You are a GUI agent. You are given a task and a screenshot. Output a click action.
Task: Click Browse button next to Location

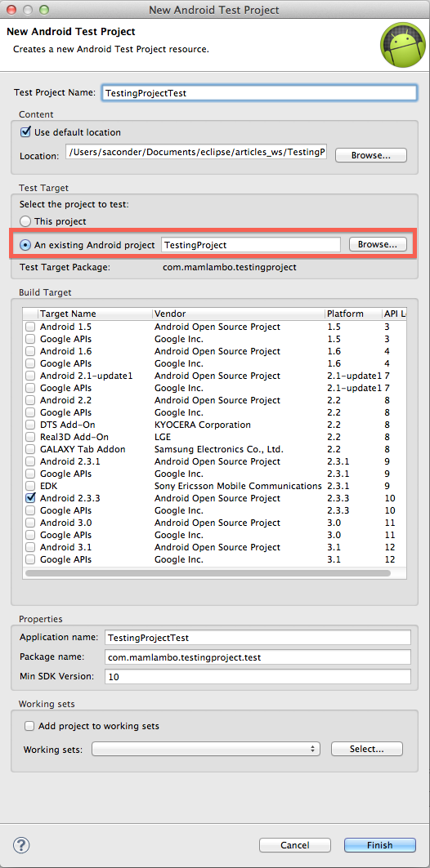tap(370, 155)
